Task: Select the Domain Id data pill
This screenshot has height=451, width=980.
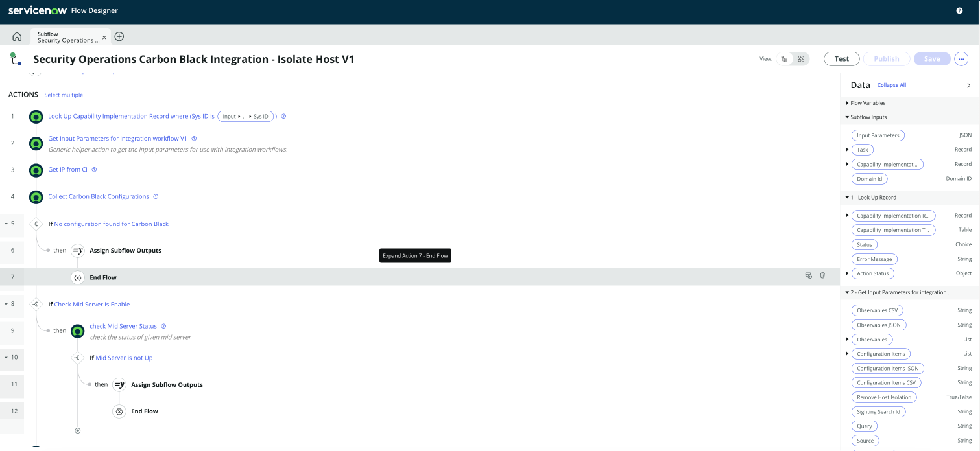Action: (x=869, y=179)
